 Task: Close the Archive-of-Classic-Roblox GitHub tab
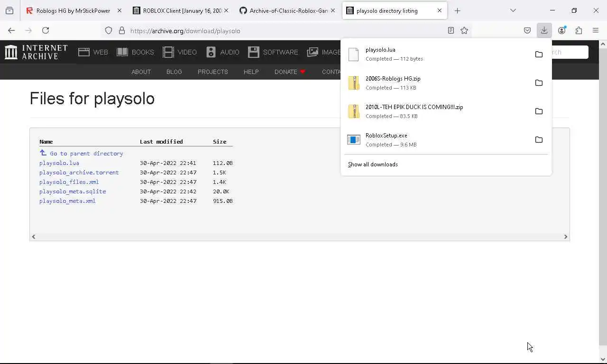[x=333, y=10]
